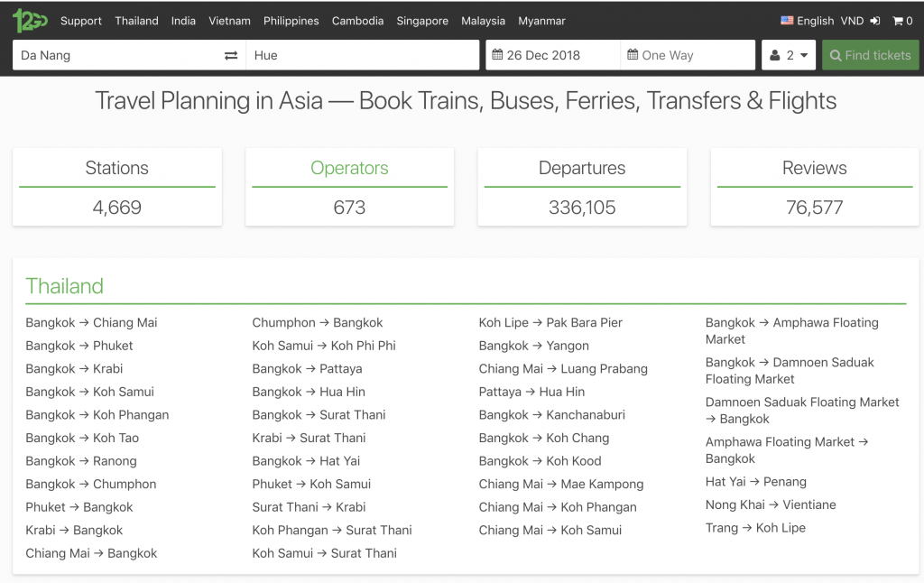Select the Hat Yai → Penang route
The height and width of the screenshot is (583, 924).
(756, 481)
